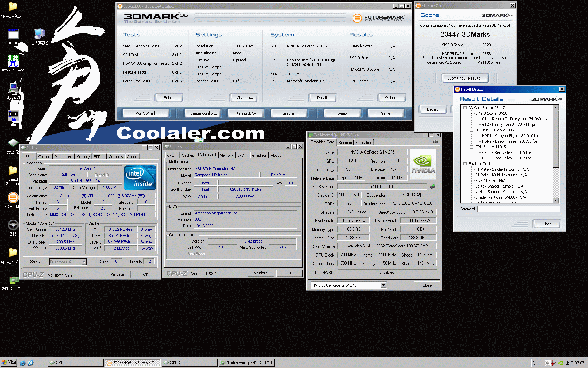Open the Smart Guardian folder icon
Screen dimensions: 588x368
click(x=13, y=171)
